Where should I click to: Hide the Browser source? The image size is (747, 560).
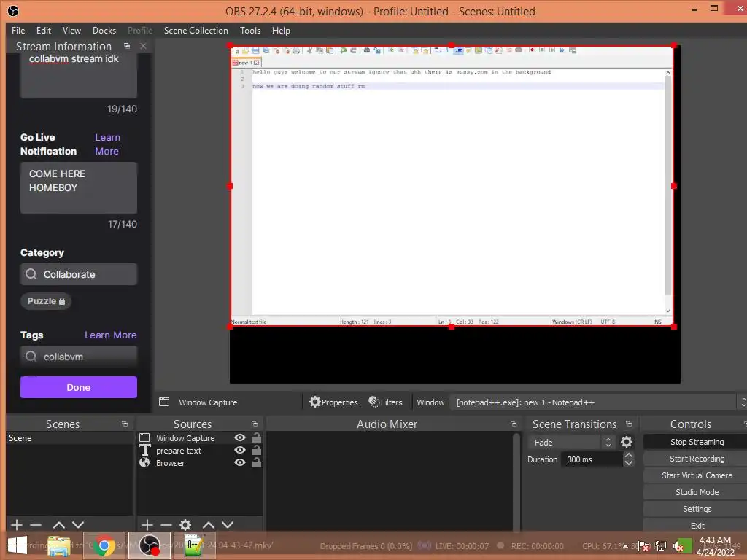(x=240, y=462)
